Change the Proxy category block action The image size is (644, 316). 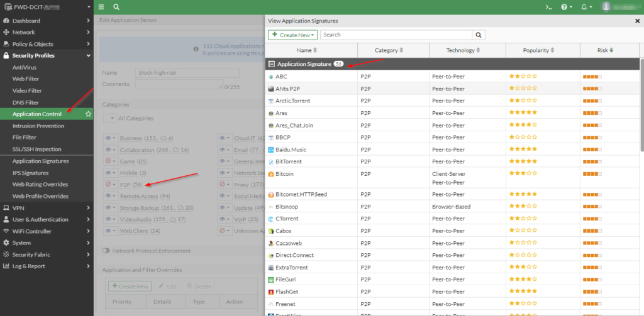point(225,185)
